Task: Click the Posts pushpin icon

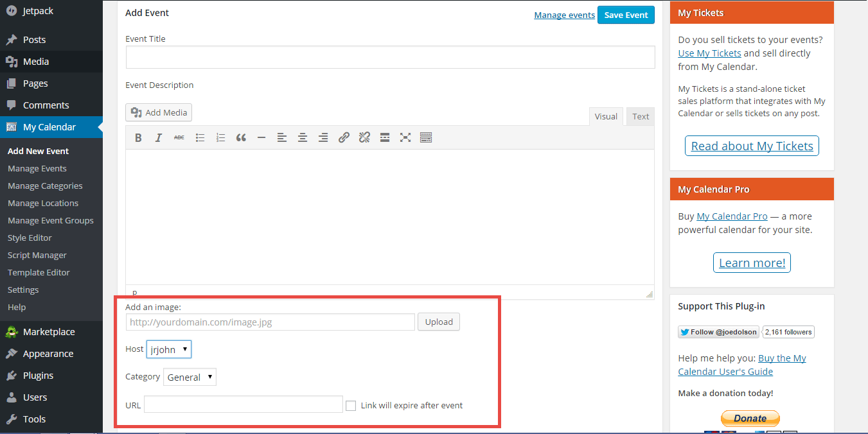Action: pos(12,40)
